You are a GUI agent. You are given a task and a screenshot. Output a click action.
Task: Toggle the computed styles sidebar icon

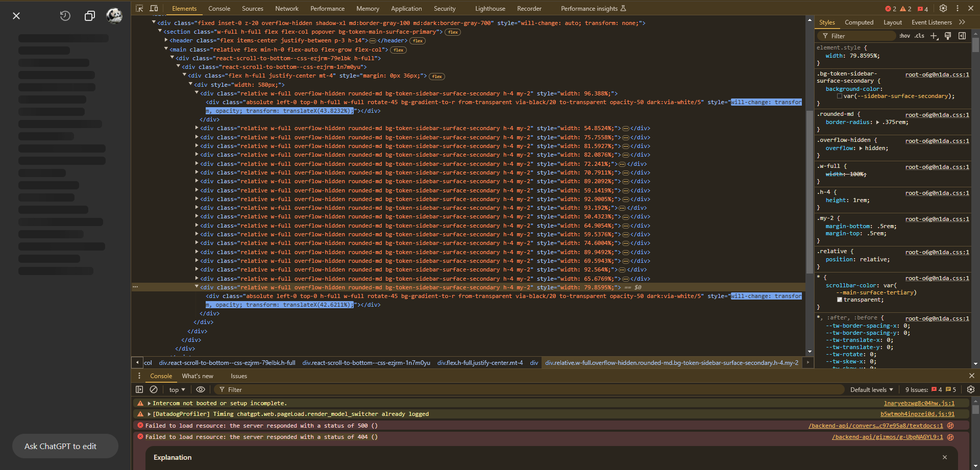(962, 36)
